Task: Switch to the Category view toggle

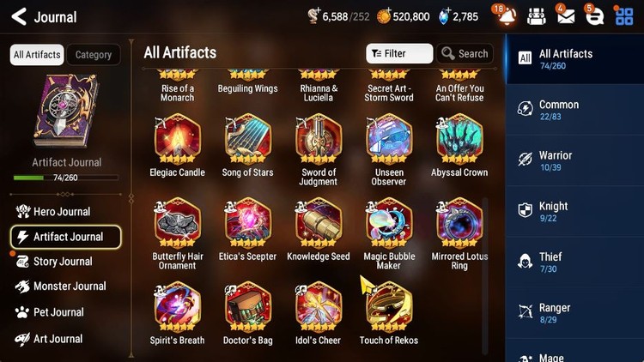Action: coord(94,55)
